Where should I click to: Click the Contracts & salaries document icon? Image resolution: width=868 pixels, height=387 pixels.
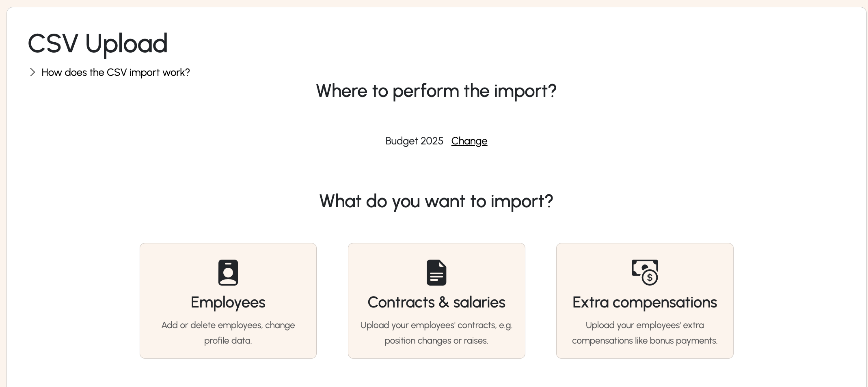tap(436, 273)
